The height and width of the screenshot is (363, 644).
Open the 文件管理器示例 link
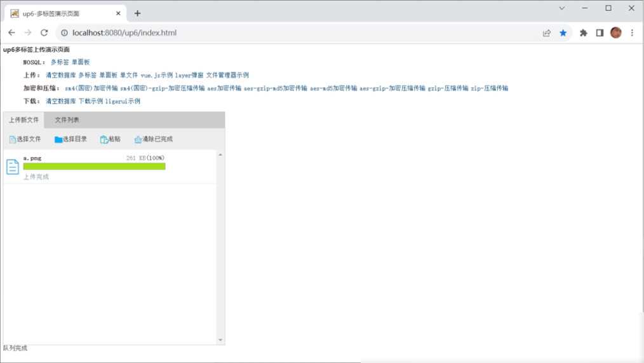pyautogui.click(x=227, y=75)
